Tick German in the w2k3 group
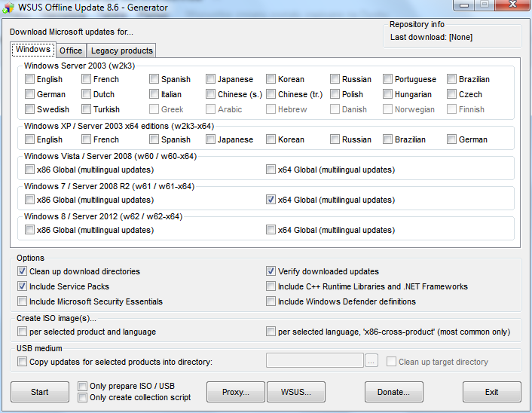The image size is (532, 413). point(30,94)
